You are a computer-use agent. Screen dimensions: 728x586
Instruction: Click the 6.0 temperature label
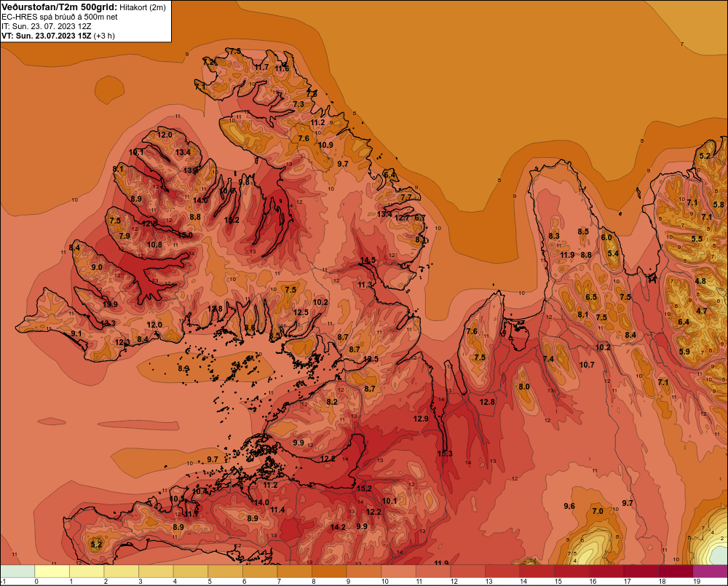click(606, 237)
